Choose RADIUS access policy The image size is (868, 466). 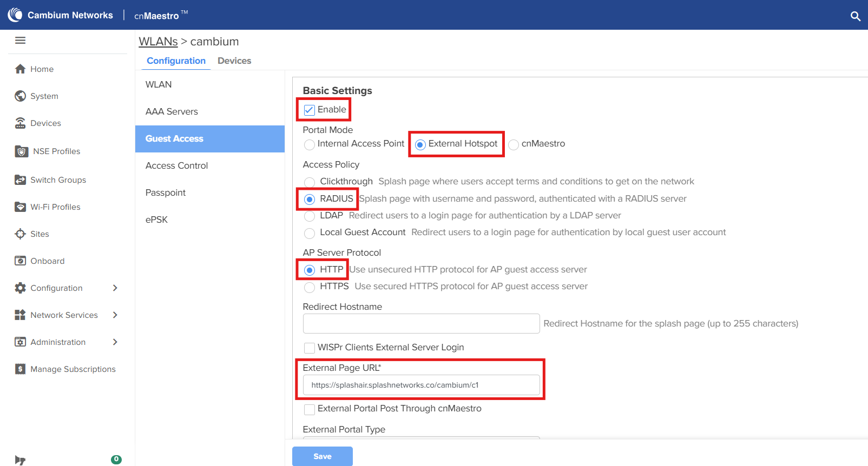pos(310,199)
